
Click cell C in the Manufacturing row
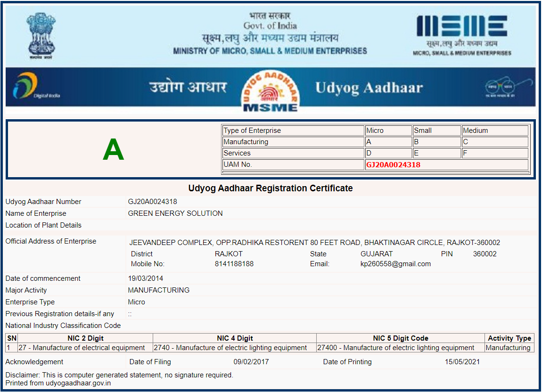495,142
